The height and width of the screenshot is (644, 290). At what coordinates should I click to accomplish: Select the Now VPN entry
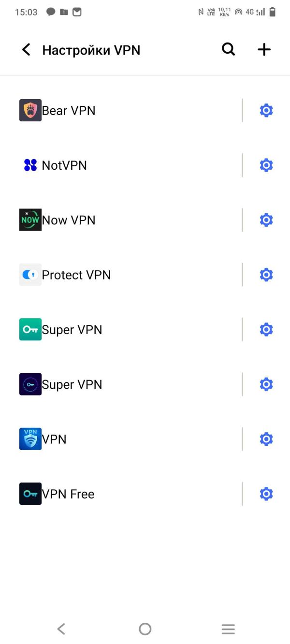pos(130,220)
